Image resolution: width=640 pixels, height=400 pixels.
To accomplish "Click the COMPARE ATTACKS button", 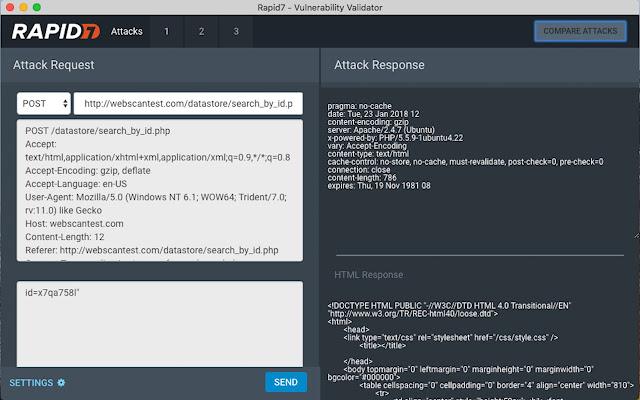I will [x=580, y=31].
